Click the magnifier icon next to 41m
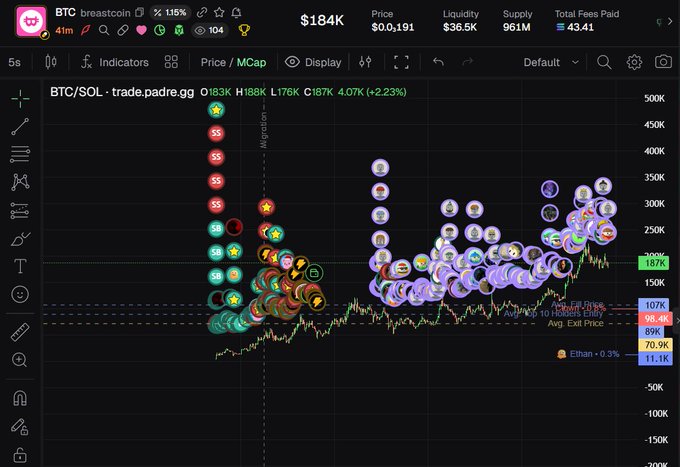Image resolution: width=680 pixels, height=467 pixels. 104,30
